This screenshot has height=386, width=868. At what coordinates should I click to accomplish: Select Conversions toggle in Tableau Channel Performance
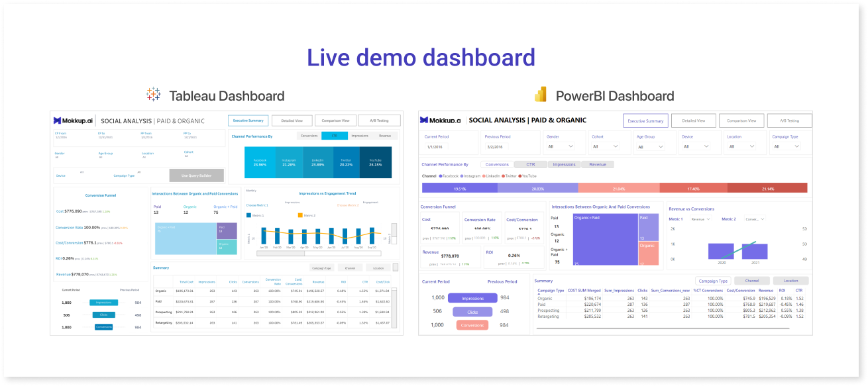[309, 135]
